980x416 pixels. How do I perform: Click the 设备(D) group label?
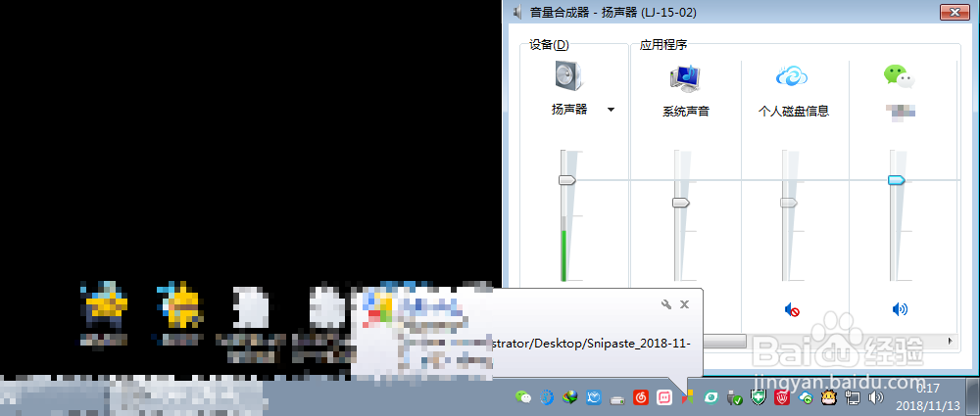coord(549,44)
